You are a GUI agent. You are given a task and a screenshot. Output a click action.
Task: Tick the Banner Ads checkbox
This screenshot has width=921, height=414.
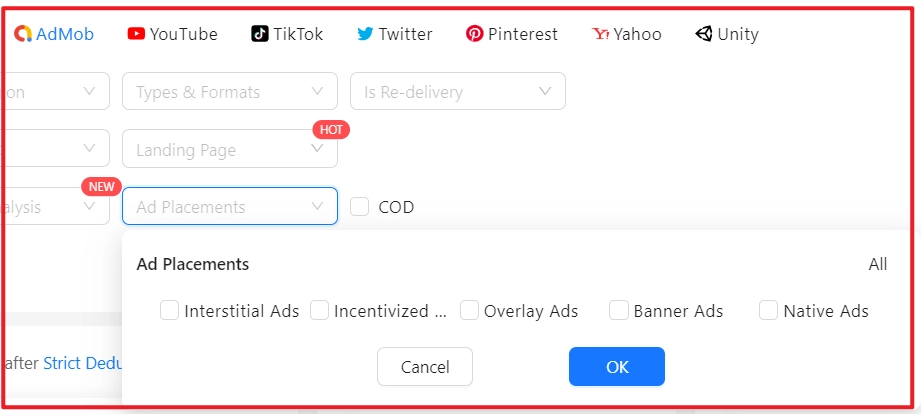[619, 311]
